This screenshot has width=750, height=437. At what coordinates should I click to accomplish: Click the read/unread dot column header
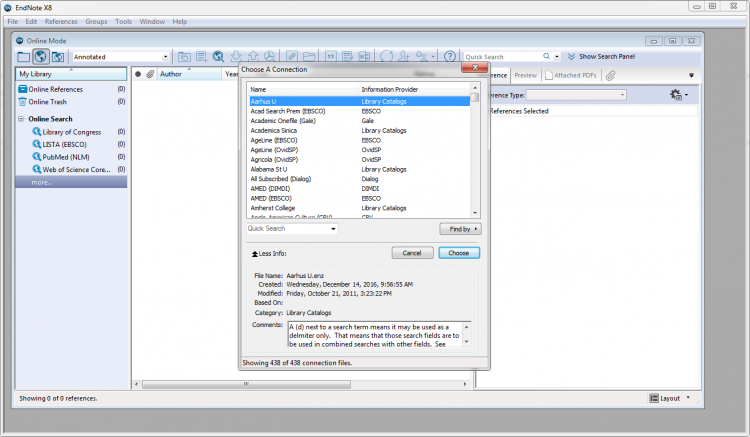coord(138,74)
